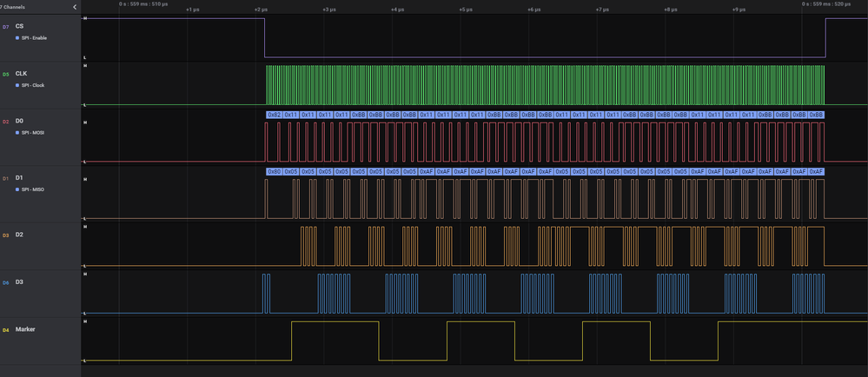The height and width of the screenshot is (377, 868).
Task: Collapse the channels sidebar with the chevron
Action: pyautogui.click(x=75, y=7)
